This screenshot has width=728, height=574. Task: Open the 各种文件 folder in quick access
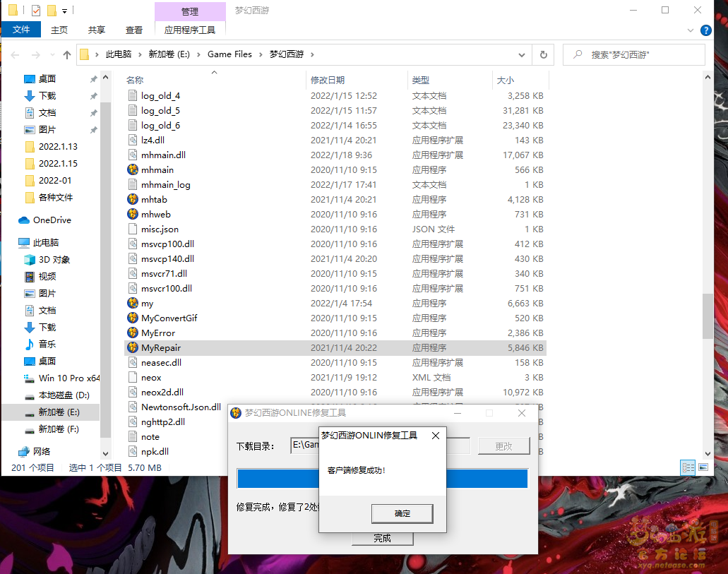tap(56, 198)
